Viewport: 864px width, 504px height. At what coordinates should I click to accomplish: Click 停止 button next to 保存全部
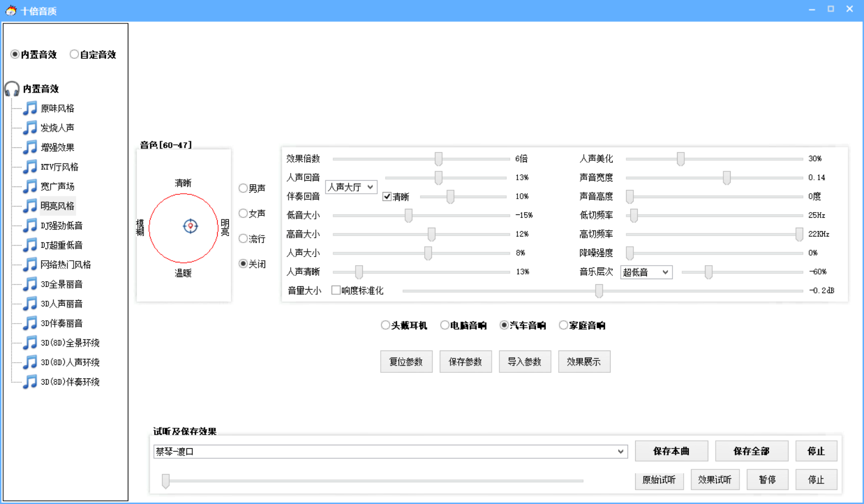pos(817,451)
